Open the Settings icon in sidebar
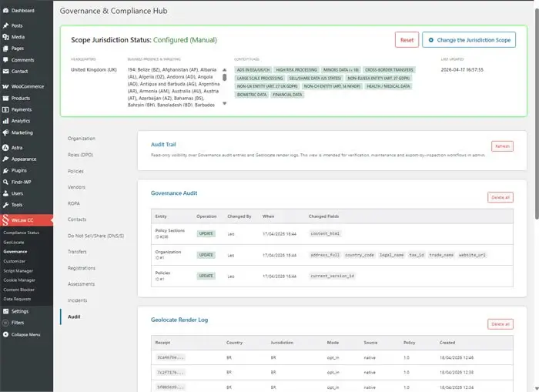The height and width of the screenshot is (392, 539). 5,311
